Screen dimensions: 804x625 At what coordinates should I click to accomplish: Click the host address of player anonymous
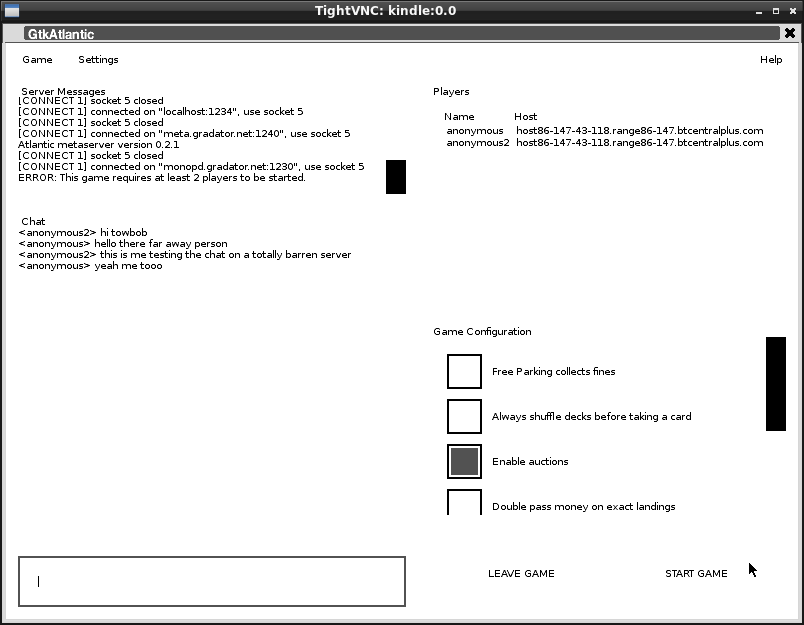(x=639, y=130)
